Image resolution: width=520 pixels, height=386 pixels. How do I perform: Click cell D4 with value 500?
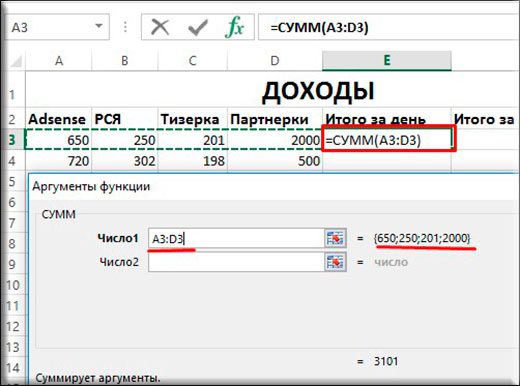275,161
